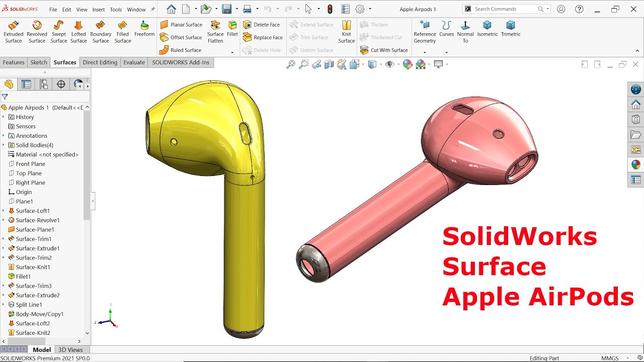The width and height of the screenshot is (644, 362).
Task: Open Appearances in the task pane
Action: [x=636, y=164]
